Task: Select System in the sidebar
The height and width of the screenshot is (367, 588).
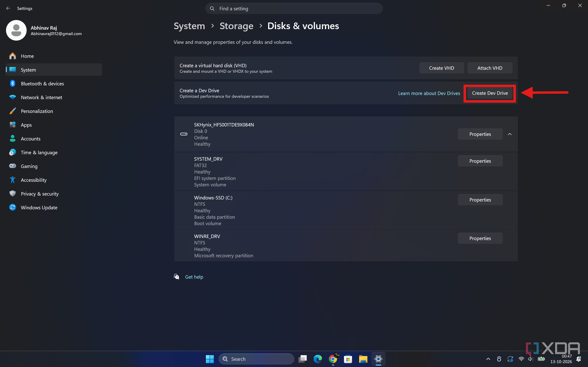Action: coord(54,70)
